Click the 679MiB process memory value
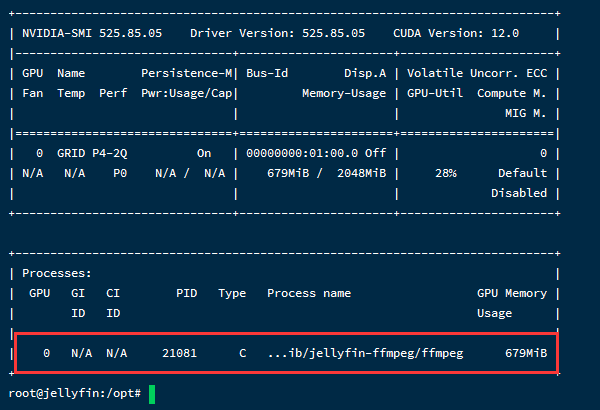 click(x=526, y=353)
